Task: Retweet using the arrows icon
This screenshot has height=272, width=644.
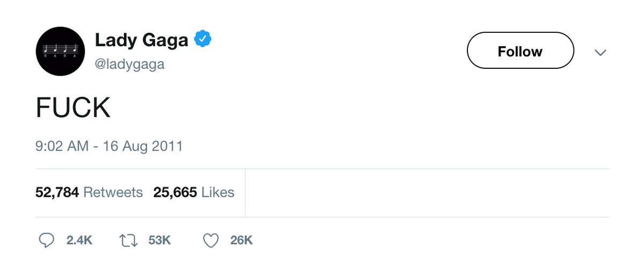Action: 129,241
